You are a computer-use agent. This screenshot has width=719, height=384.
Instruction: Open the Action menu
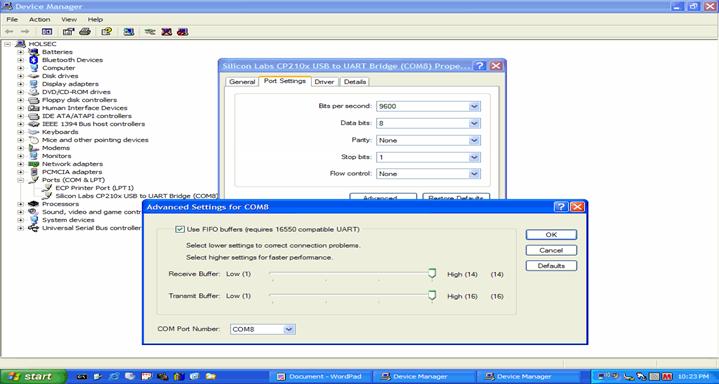39,19
